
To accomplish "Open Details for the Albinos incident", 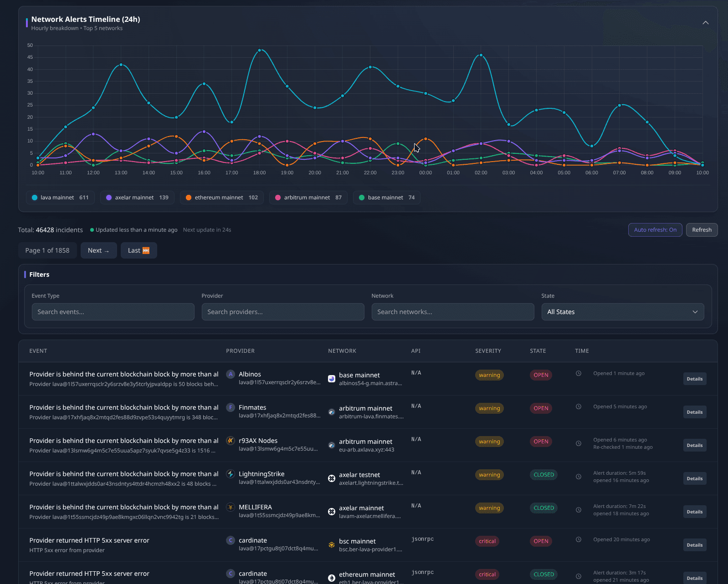I will point(694,379).
